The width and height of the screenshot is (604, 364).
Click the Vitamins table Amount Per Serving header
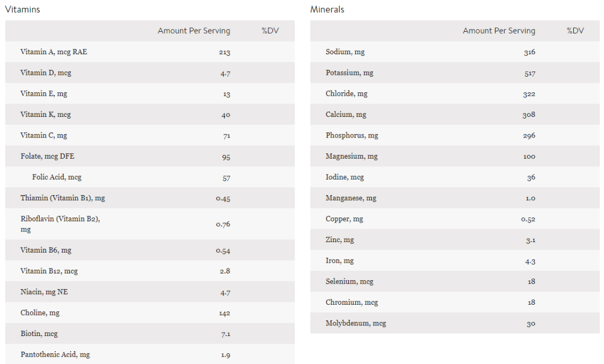[x=194, y=31]
